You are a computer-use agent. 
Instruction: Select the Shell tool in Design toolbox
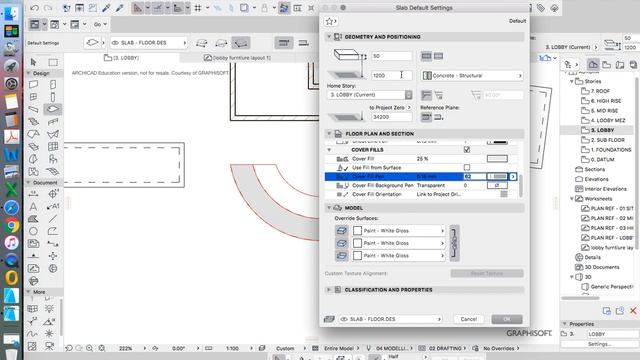(53, 134)
